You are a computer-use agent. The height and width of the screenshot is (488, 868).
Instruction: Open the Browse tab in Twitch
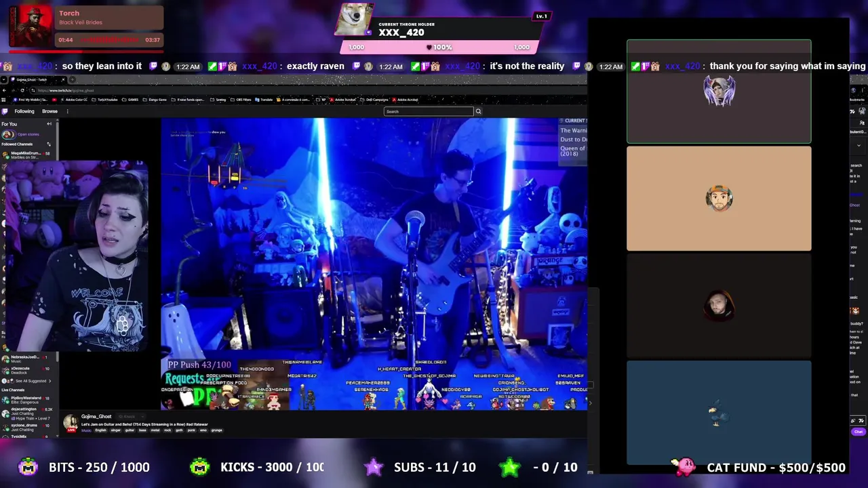pos(50,111)
